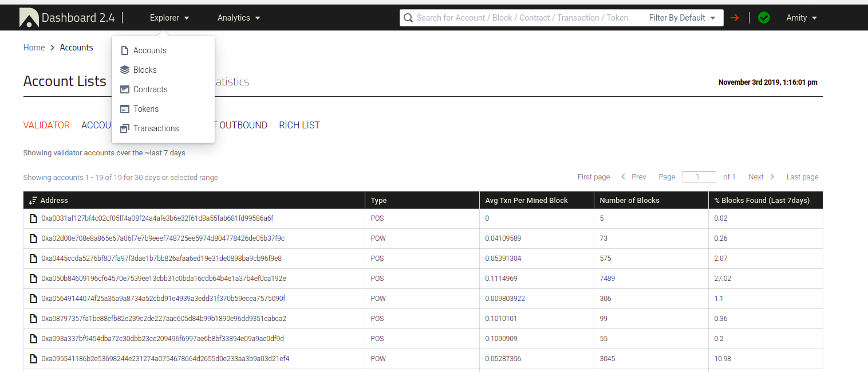Click the red arrow search button
The width and height of the screenshot is (868, 372).
[x=735, y=18]
